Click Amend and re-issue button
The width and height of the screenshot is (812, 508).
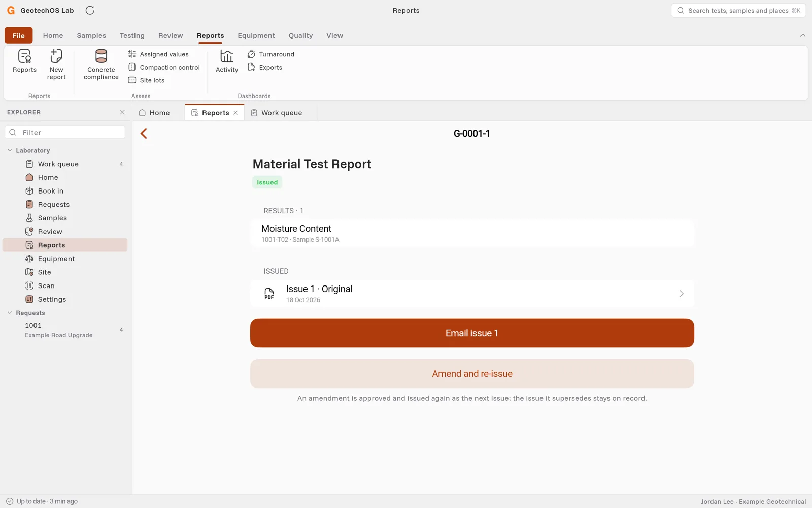pos(472,374)
